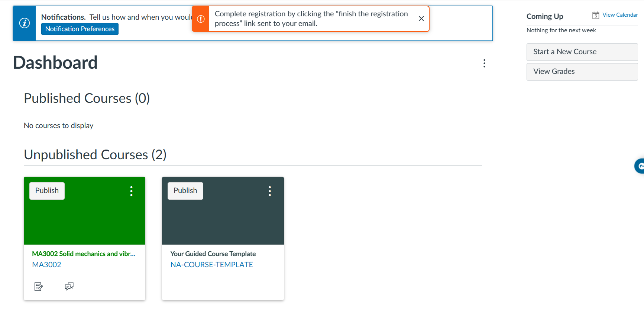Open options menu on MA3002 course card
644x314 pixels.
pos(131,191)
